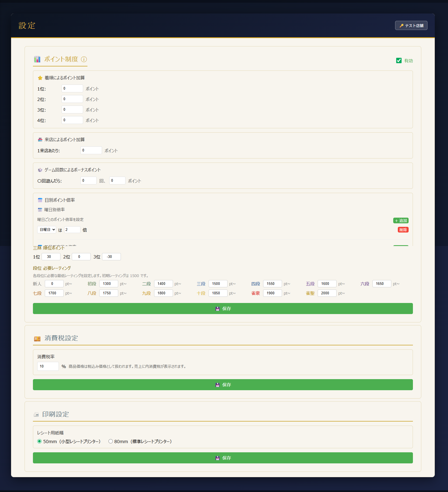Click the star icon for 着順によるポイント加算
448x492 pixels.
click(40, 78)
